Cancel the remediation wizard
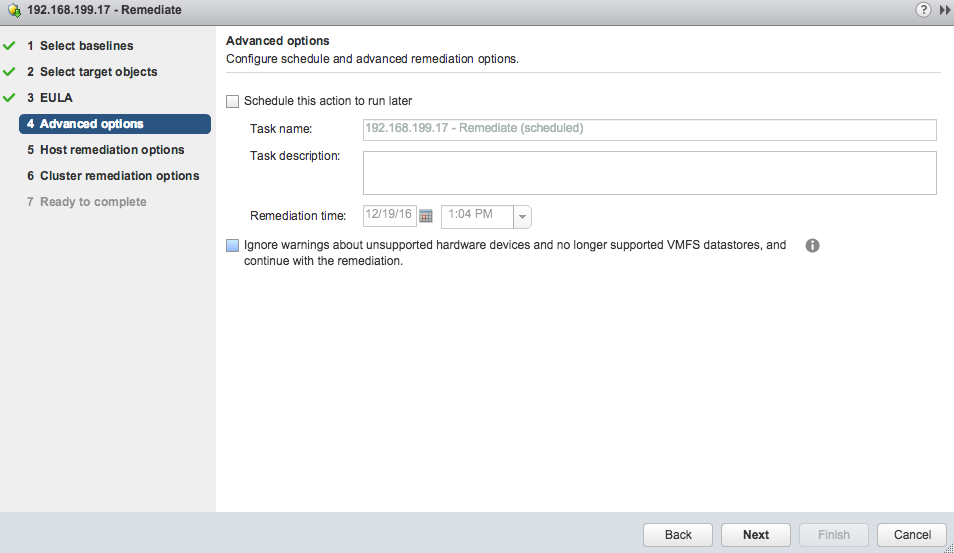954x553 pixels. 912,535
